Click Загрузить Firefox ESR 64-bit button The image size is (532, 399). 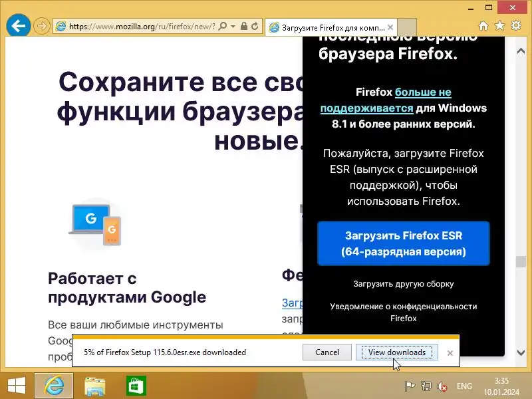pos(404,243)
